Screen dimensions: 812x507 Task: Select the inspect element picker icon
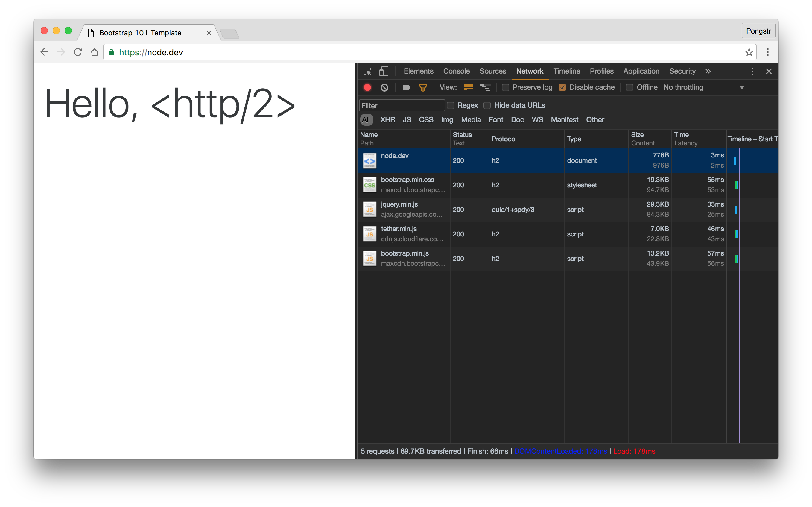[x=368, y=72]
